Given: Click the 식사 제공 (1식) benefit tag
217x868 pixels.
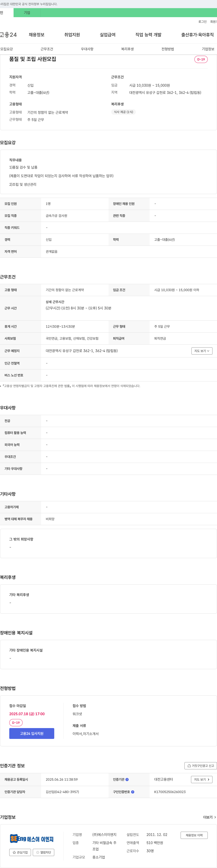Looking at the screenshot, I should point(123,112).
